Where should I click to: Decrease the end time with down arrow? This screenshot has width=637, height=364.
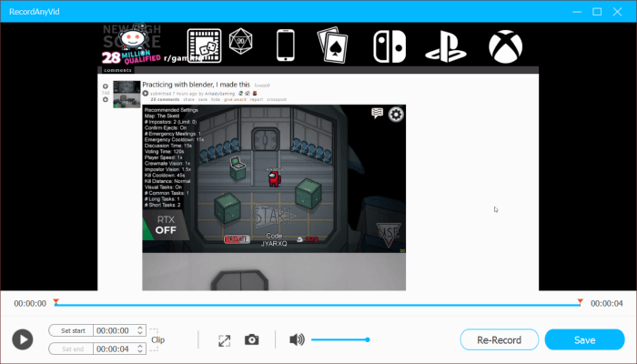[140, 352]
